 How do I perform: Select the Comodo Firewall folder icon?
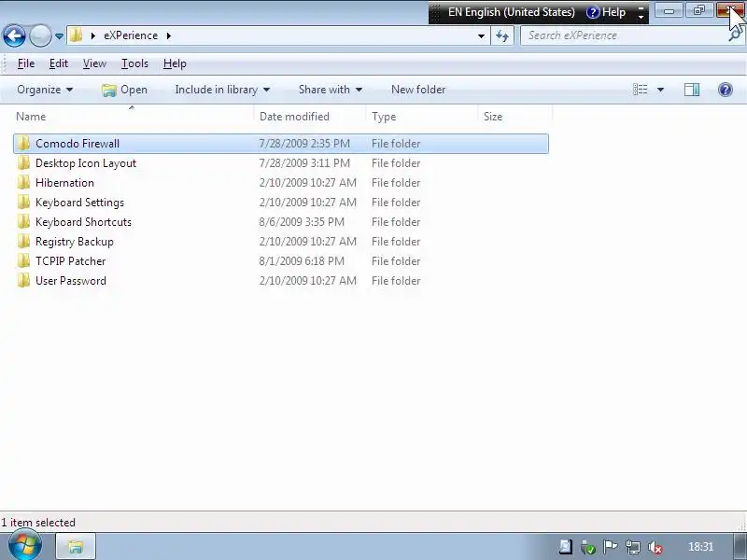point(23,144)
